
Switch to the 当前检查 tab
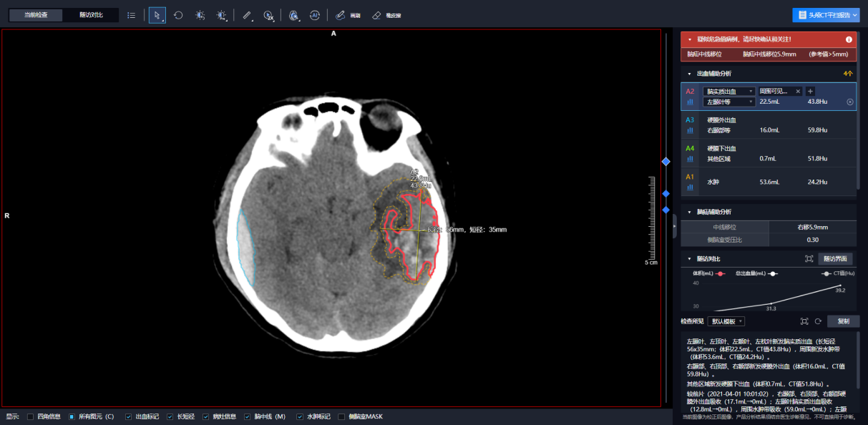pos(36,15)
